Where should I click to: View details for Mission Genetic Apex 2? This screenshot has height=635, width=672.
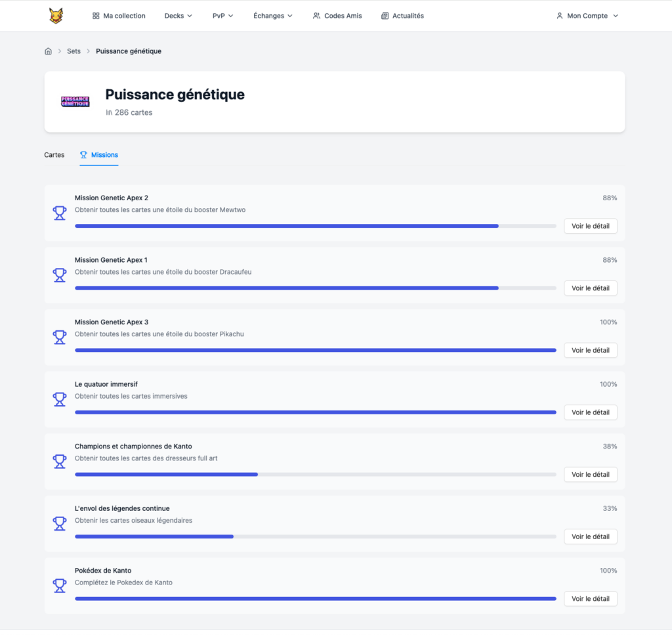pos(591,226)
